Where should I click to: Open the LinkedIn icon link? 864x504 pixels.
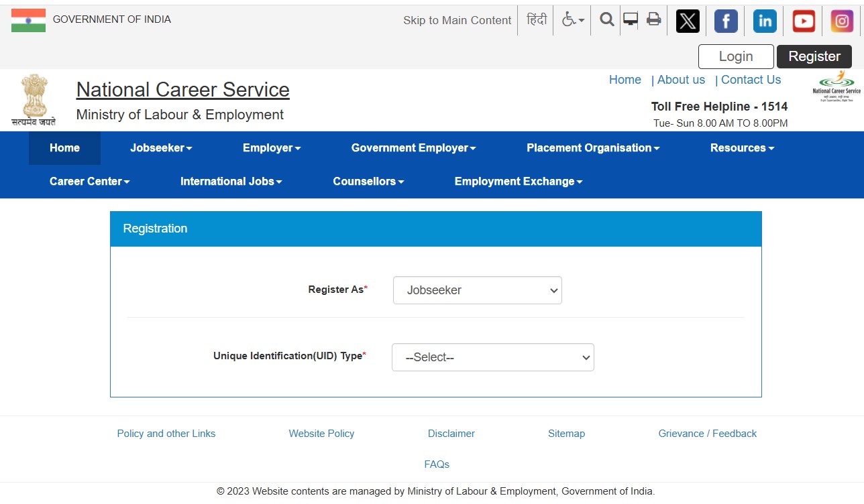[x=765, y=21]
